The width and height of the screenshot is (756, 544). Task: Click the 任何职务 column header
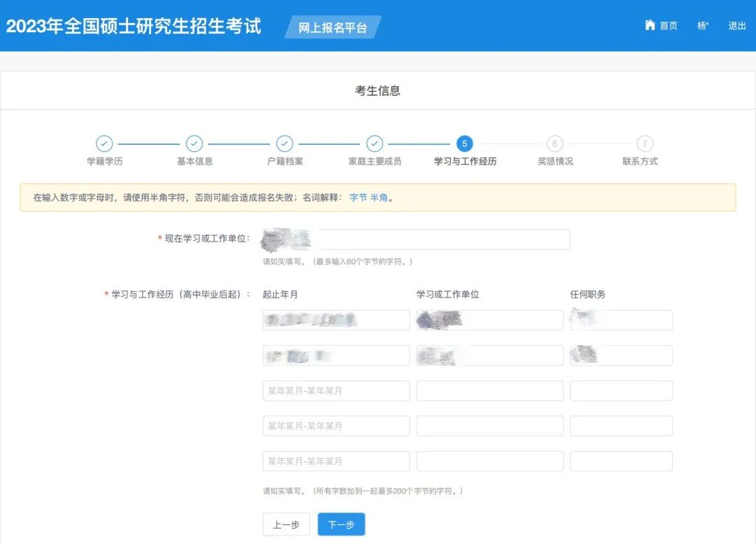pos(588,294)
